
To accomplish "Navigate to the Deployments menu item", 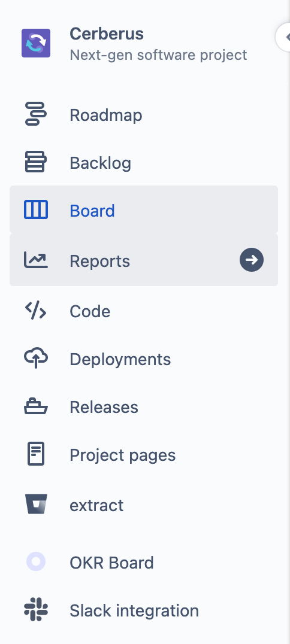I will pos(144,359).
